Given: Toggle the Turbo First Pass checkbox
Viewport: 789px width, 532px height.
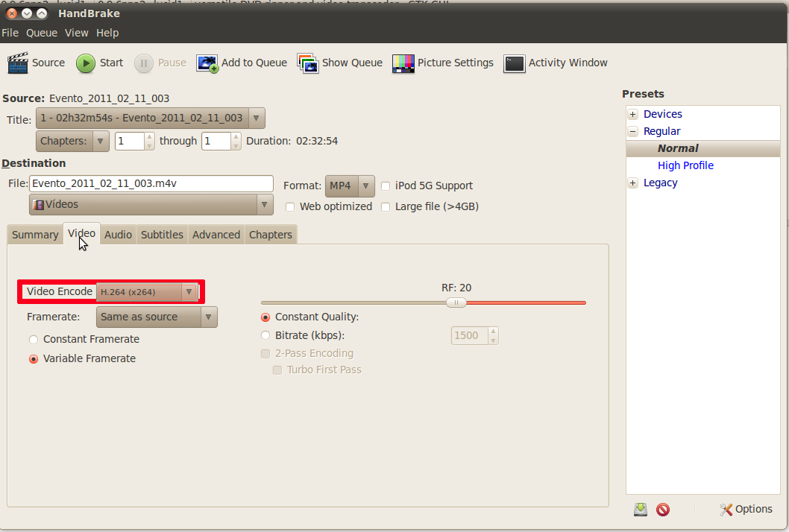Looking at the screenshot, I should [277, 370].
